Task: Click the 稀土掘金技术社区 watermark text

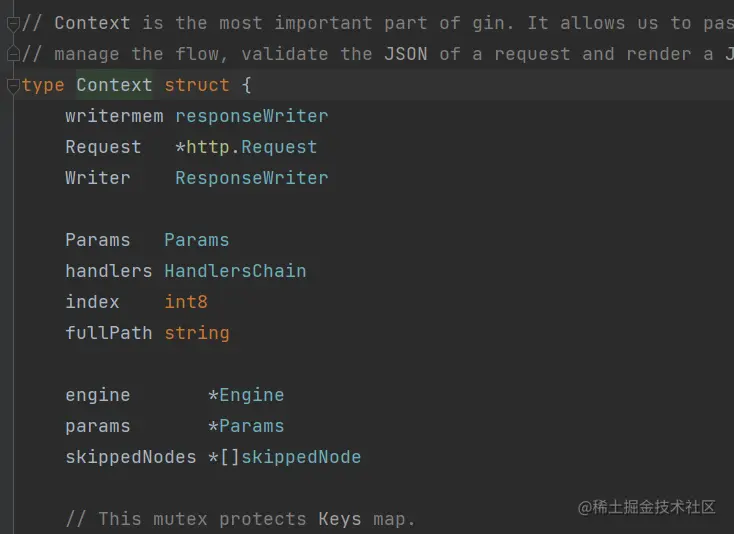Action: [x=654, y=507]
